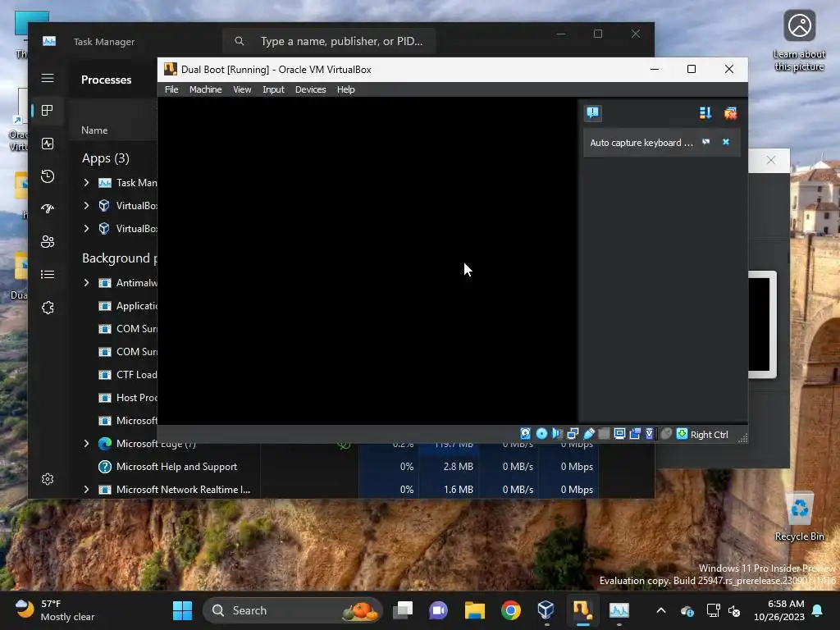
Task: Click the audio status indicator icon
Action: click(x=557, y=433)
